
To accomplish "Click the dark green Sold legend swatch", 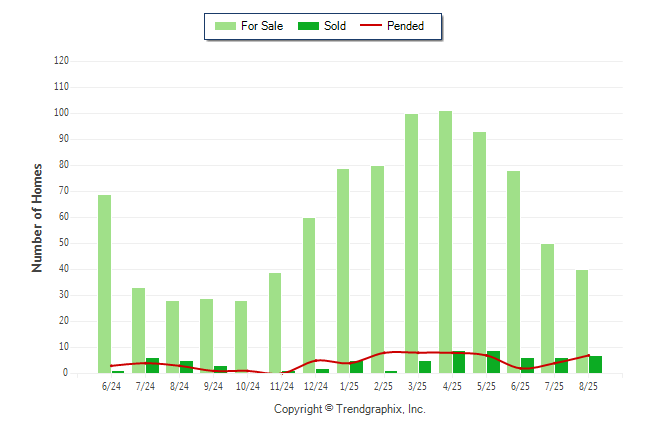I will click(310, 26).
